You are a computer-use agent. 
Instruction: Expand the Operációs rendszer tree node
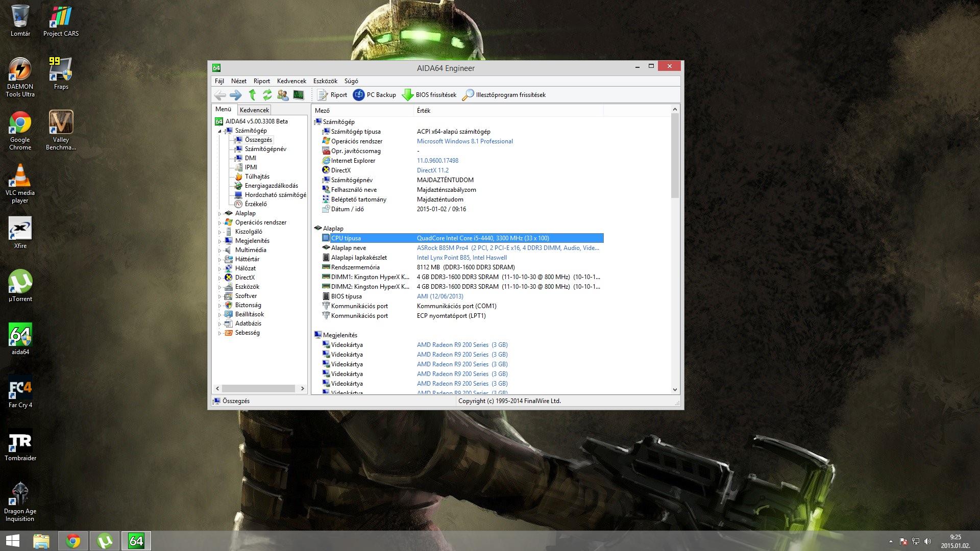pos(220,223)
